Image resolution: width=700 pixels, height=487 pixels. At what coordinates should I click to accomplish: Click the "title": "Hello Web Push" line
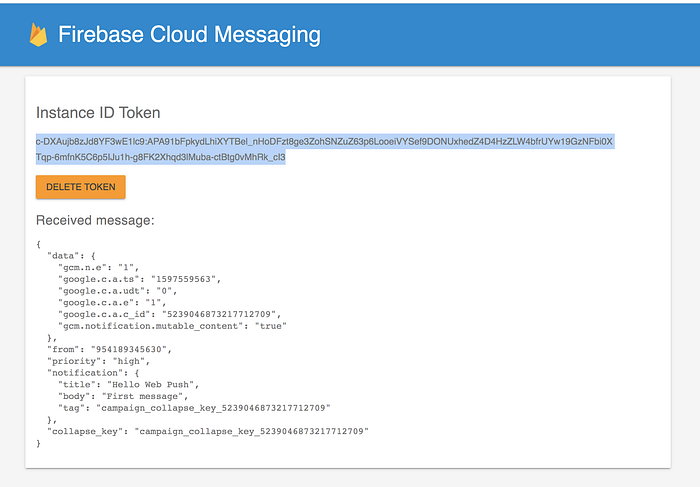coord(129,384)
